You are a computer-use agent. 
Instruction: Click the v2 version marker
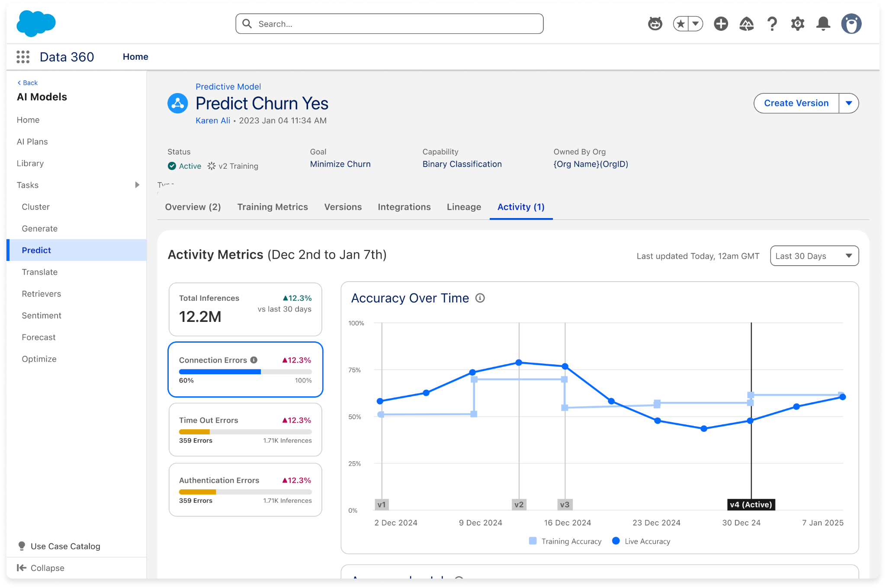tap(519, 504)
